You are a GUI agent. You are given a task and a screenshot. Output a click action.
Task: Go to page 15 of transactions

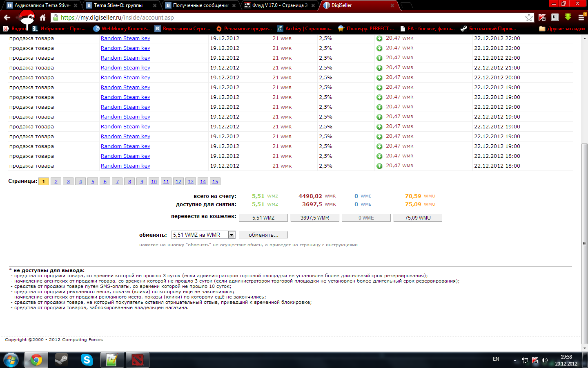(215, 182)
